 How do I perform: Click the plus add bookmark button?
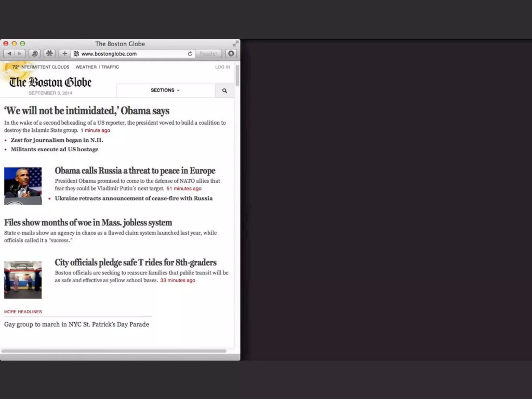point(65,54)
